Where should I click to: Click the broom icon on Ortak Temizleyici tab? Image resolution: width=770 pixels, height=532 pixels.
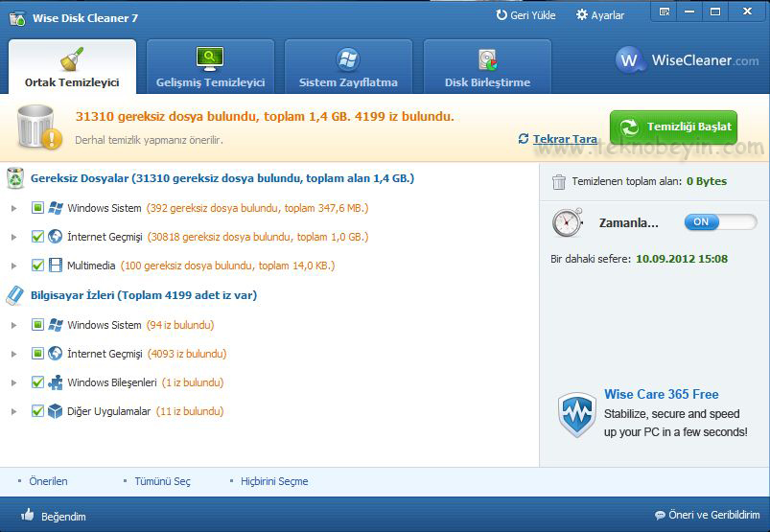click(x=72, y=59)
